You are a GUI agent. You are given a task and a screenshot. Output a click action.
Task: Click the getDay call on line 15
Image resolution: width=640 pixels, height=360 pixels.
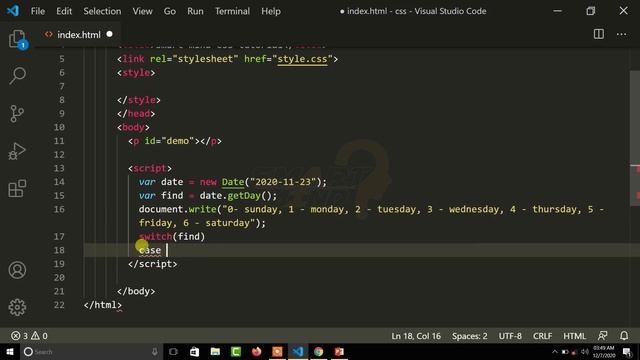[x=244, y=196]
